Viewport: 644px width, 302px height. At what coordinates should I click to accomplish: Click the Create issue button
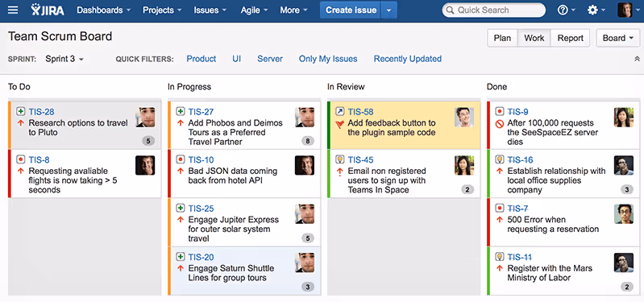point(351,10)
